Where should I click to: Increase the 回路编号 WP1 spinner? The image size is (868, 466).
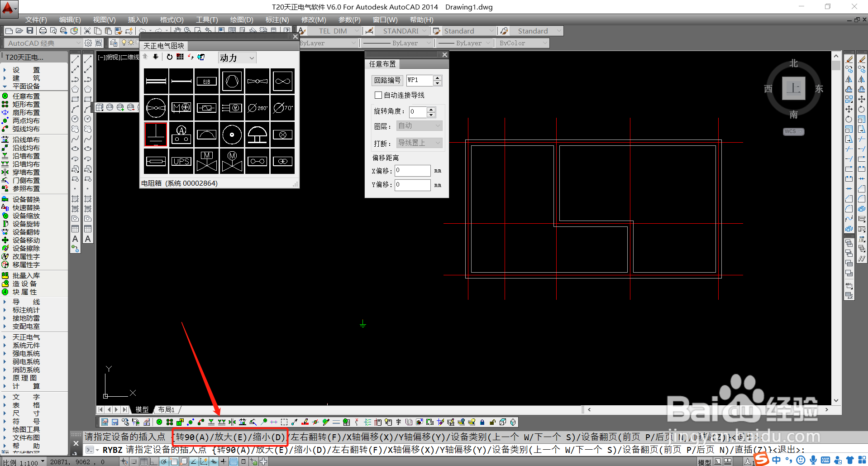437,78
